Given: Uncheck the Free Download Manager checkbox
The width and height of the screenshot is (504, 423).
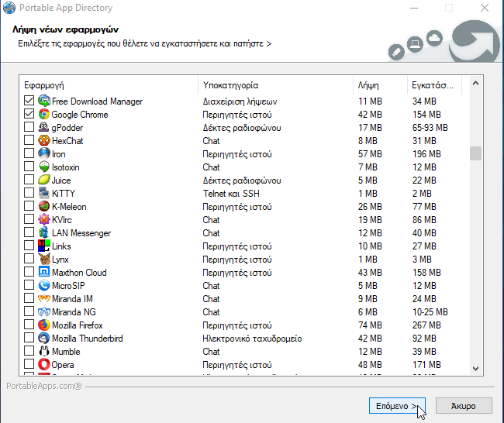Looking at the screenshot, I should 29,101.
